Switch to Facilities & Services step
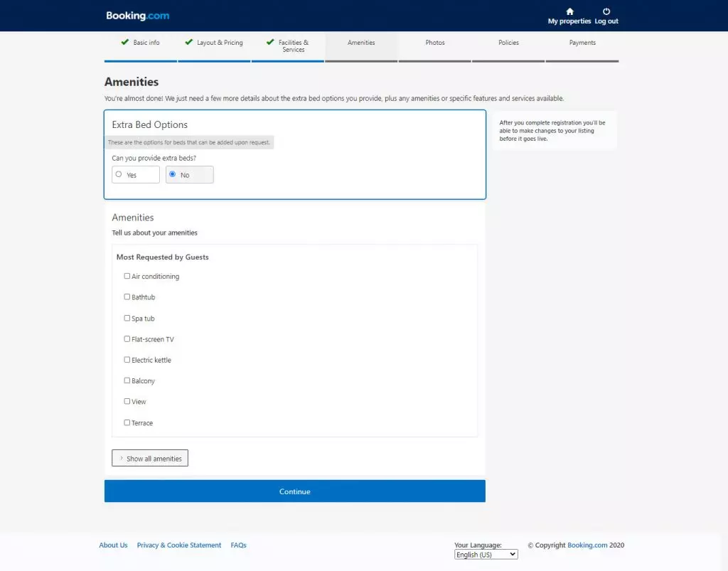 288,46
